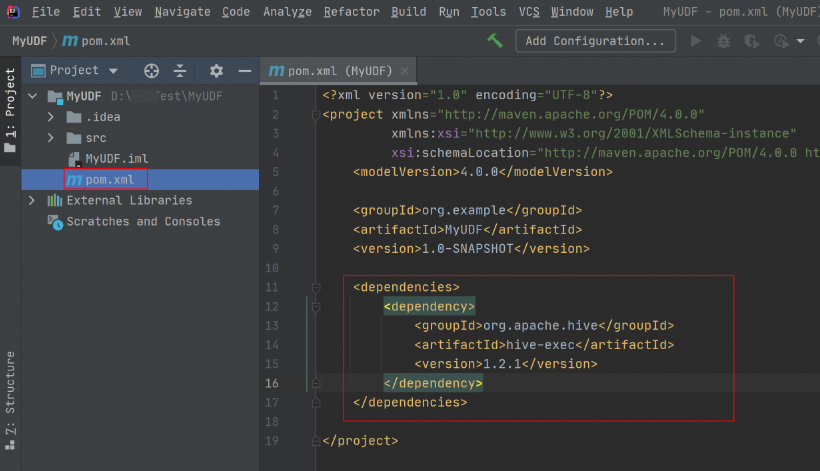Click the Locate/Select Opened File crosshair icon

[152, 71]
